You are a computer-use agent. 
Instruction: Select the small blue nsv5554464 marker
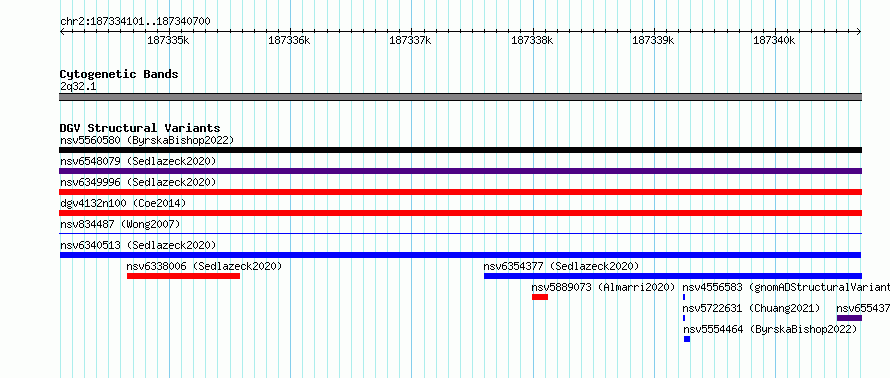(687, 339)
